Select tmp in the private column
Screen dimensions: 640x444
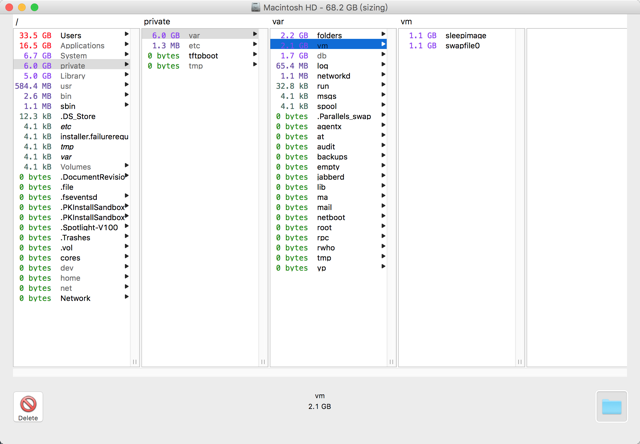200,65
